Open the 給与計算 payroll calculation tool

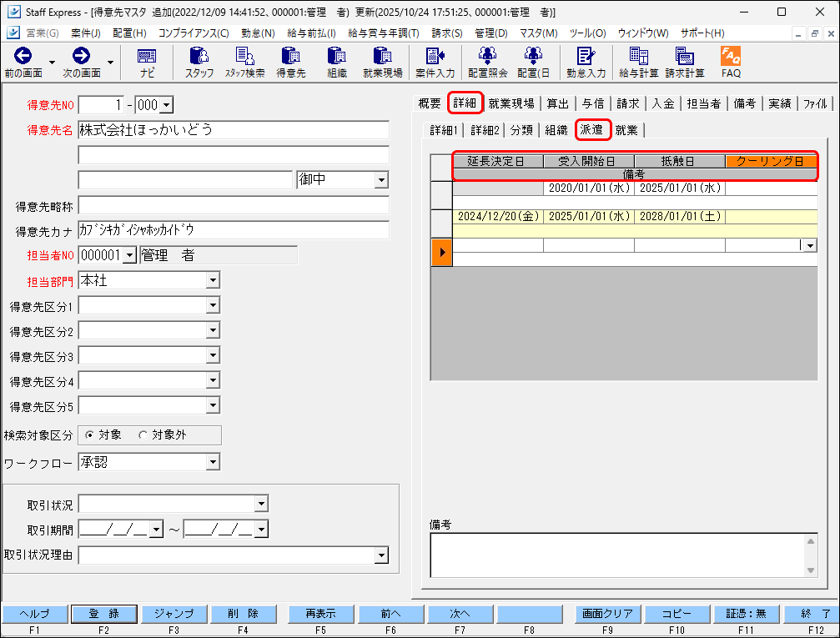coord(641,61)
